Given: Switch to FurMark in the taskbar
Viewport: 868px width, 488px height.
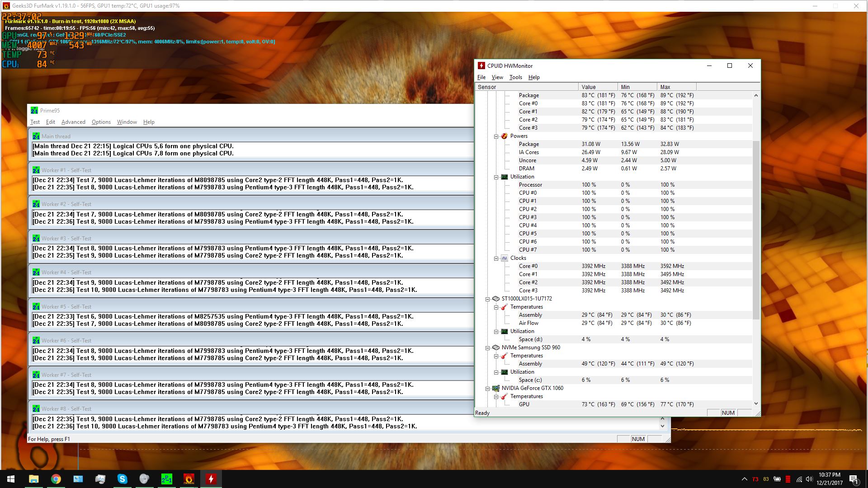Looking at the screenshot, I should 189,479.
